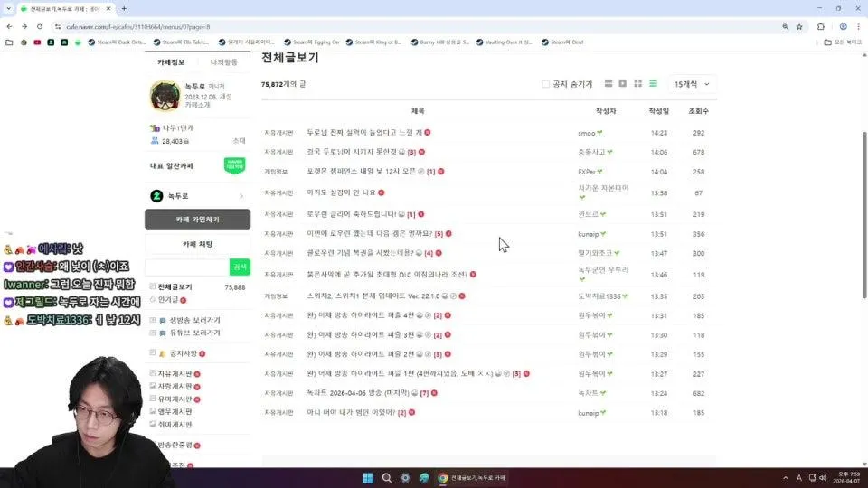The height and width of the screenshot is (488, 868).
Task: Click the 카페 가입하기 button
Action: click(x=198, y=219)
